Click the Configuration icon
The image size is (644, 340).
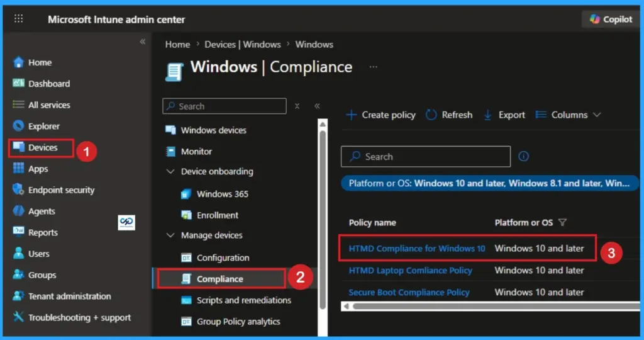click(186, 258)
